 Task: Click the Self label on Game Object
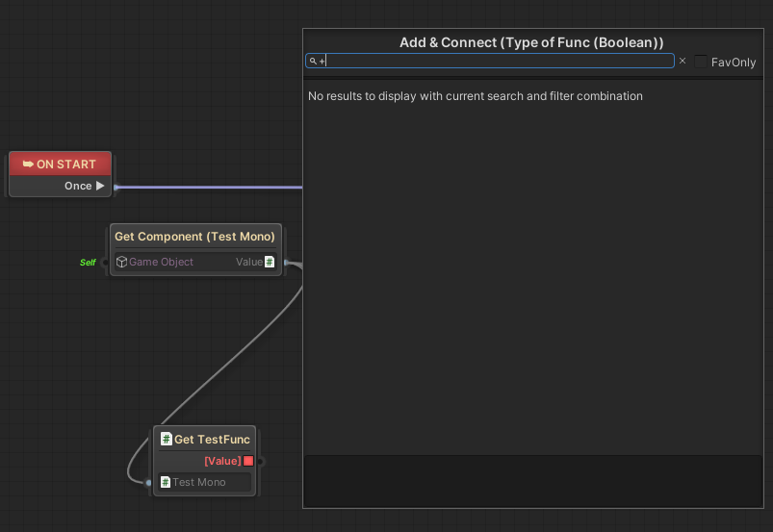88,263
